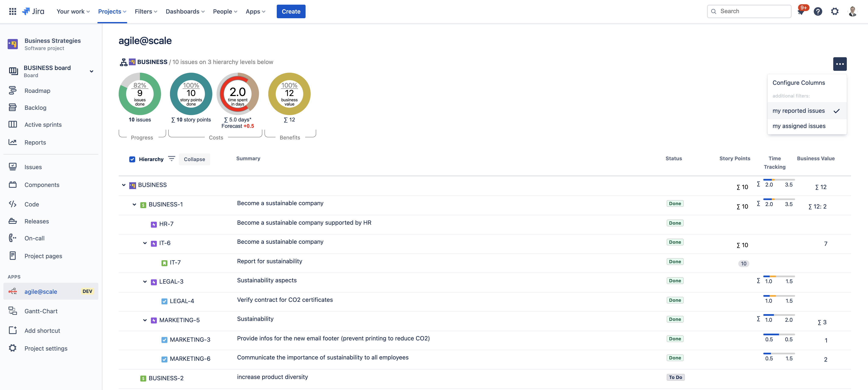The width and height of the screenshot is (868, 390).
Task: Click the Collapse button above the table
Action: [194, 159]
